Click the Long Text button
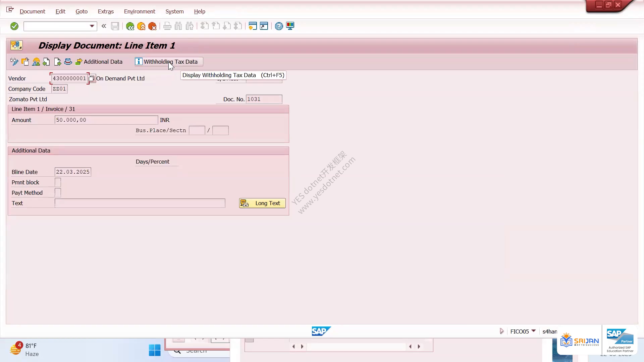 tap(262, 203)
